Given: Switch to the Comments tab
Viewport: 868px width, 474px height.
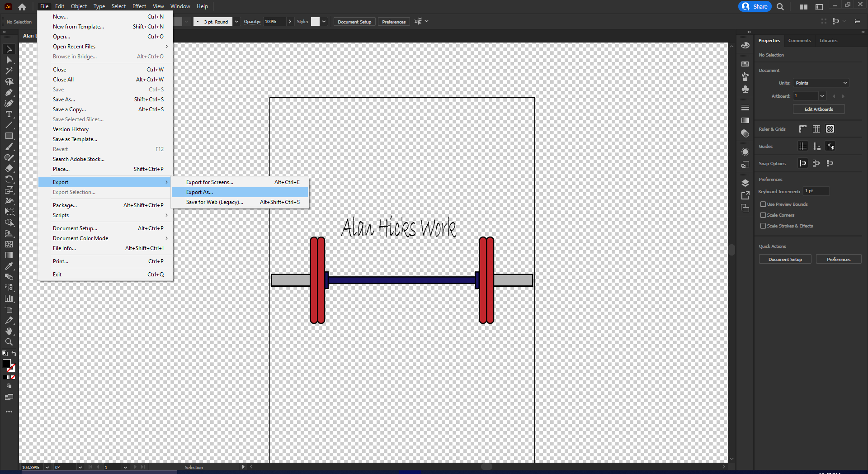Looking at the screenshot, I should 799,41.
